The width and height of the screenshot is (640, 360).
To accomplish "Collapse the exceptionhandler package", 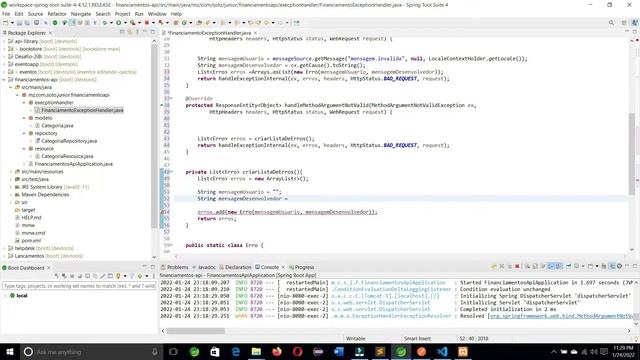I will point(24,102).
